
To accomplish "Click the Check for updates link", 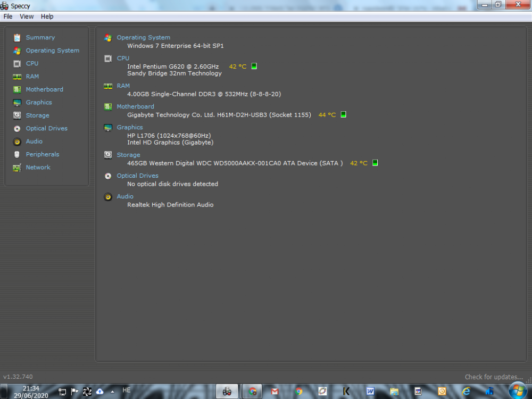I will 494,377.
